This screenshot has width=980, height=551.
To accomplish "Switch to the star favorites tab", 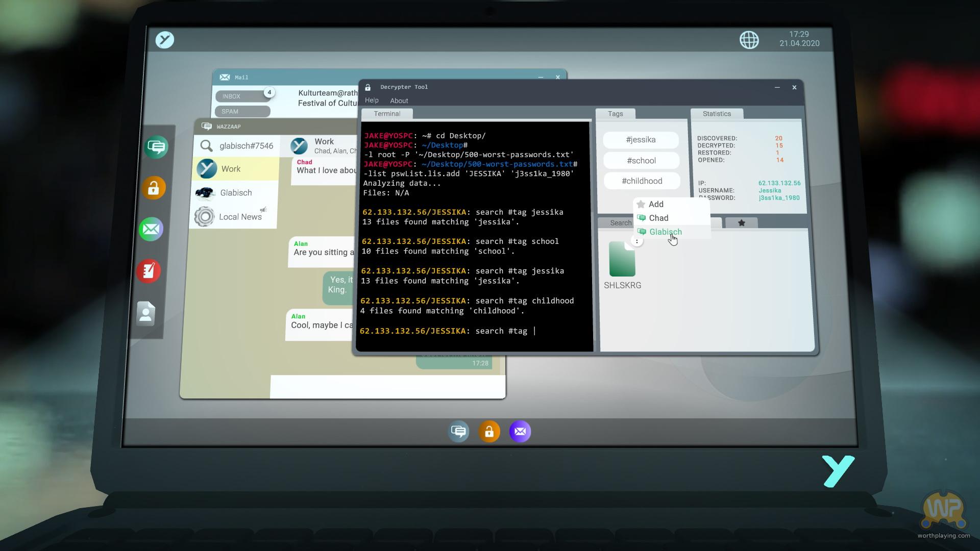I will [741, 223].
